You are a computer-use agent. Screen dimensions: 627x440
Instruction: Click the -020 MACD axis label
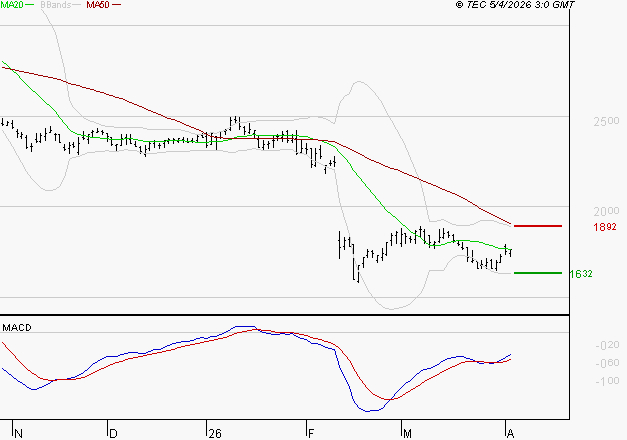pyautogui.click(x=607, y=345)
